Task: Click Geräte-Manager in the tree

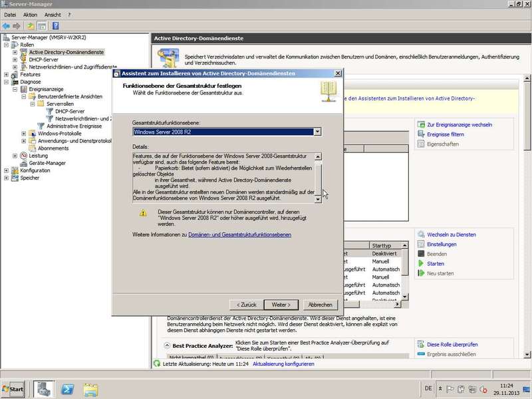Action: [x=47, y=163]
